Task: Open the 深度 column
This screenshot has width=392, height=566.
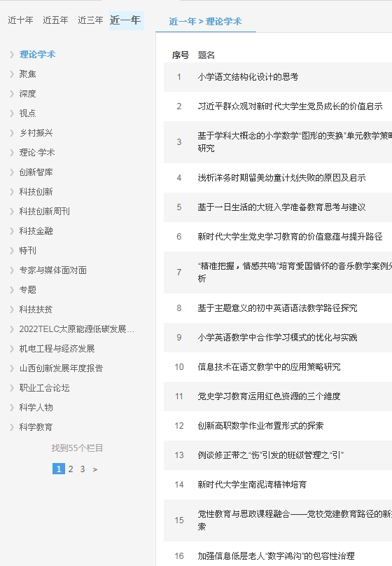Action: coord(28,93)
